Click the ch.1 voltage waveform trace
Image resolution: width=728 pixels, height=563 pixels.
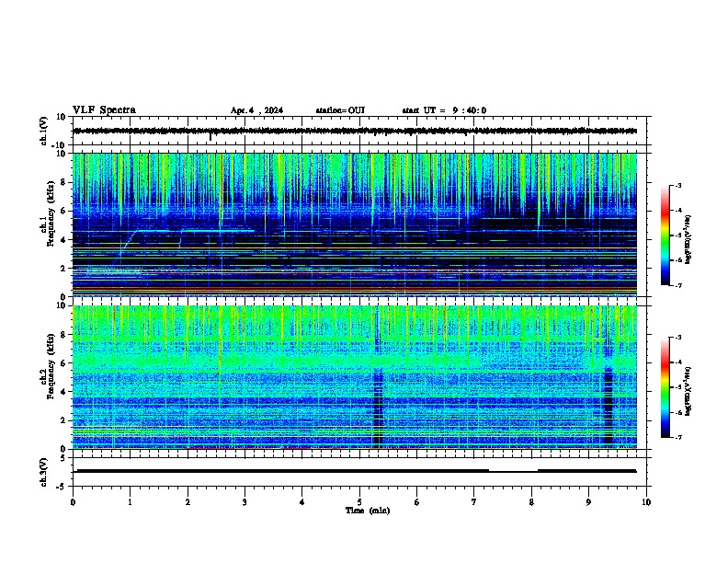pos(355,131)
